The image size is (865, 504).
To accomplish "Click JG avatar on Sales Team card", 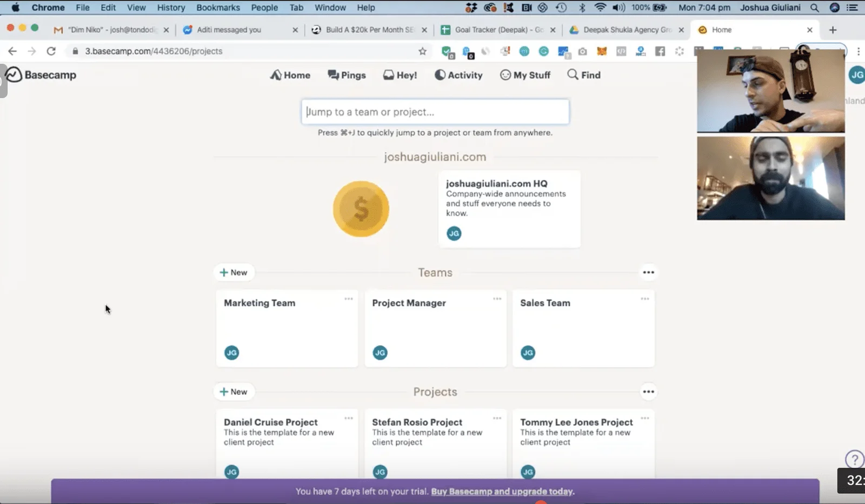I will [x=528, y=353].
